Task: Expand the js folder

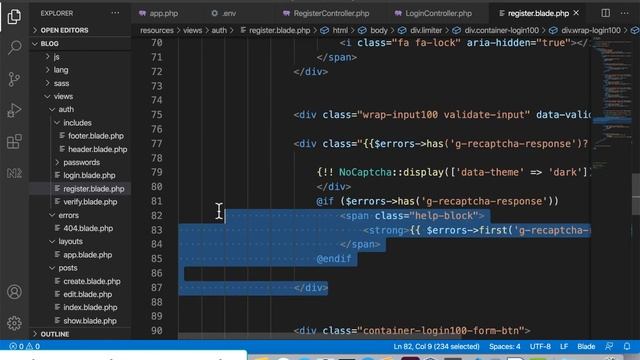Action: (x=56, y=57)
